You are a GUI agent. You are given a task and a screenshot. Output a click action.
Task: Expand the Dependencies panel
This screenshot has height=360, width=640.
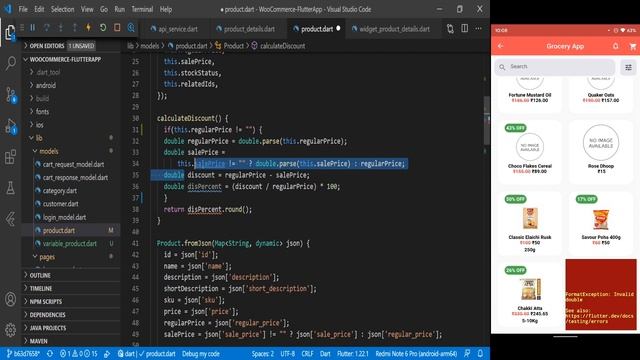[47, 315]
